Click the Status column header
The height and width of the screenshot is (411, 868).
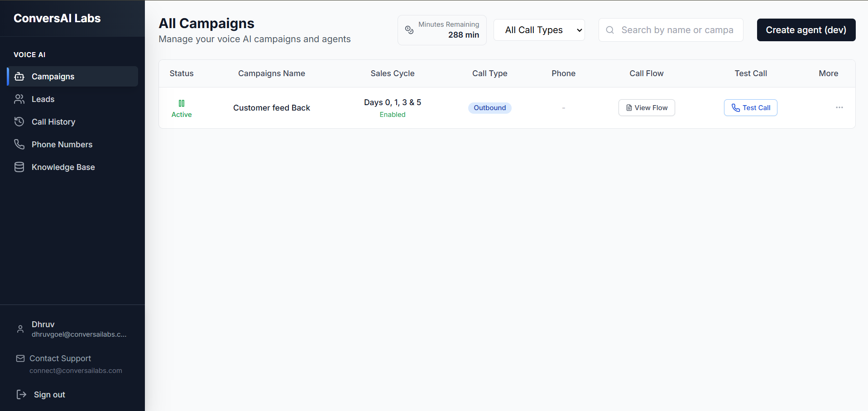coord(182,73)
